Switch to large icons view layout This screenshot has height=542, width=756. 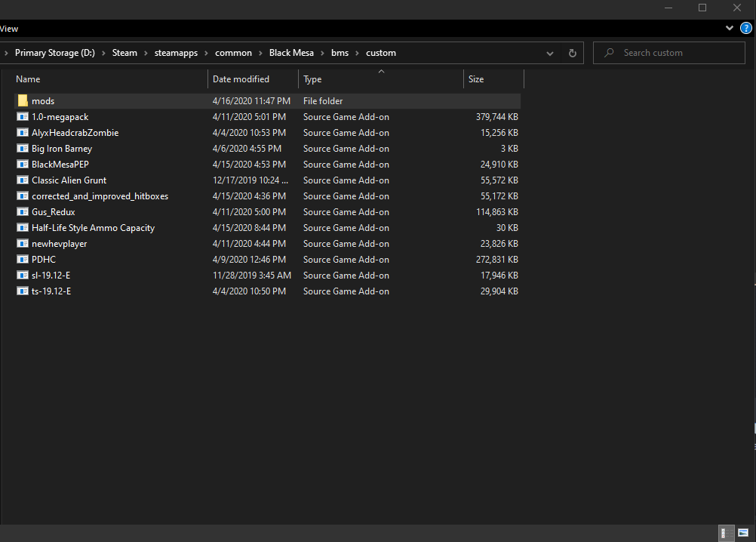click(743, 533)
